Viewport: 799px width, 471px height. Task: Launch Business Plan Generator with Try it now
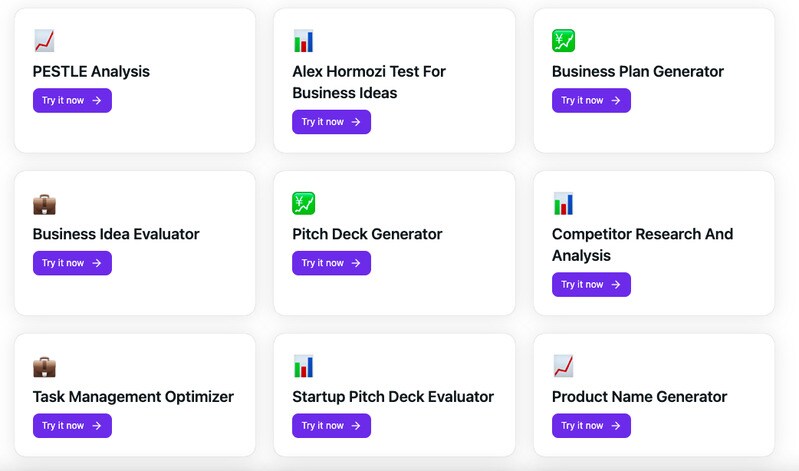tap(591, 100)
